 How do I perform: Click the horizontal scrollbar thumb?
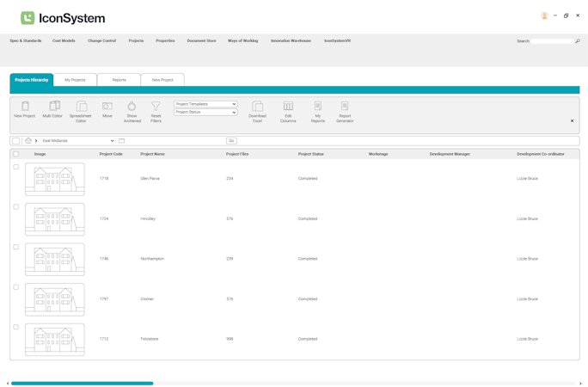point(83,384)
